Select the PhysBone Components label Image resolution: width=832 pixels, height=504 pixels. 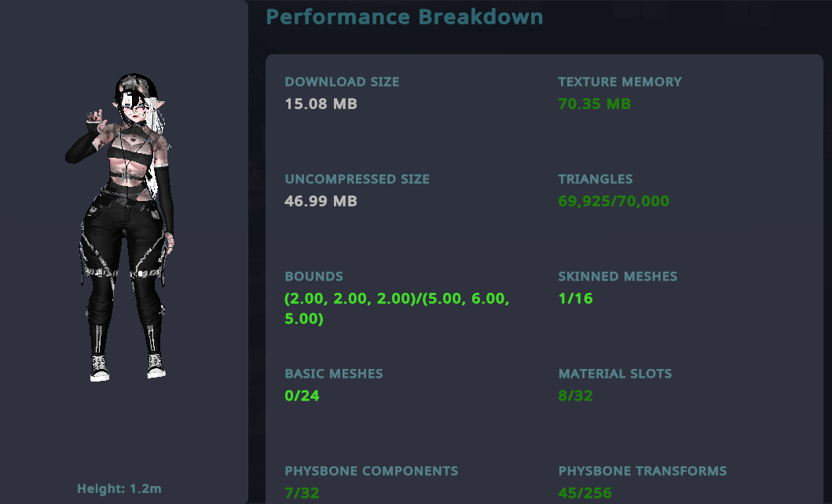pyautogui.click(x=371, y=471)
